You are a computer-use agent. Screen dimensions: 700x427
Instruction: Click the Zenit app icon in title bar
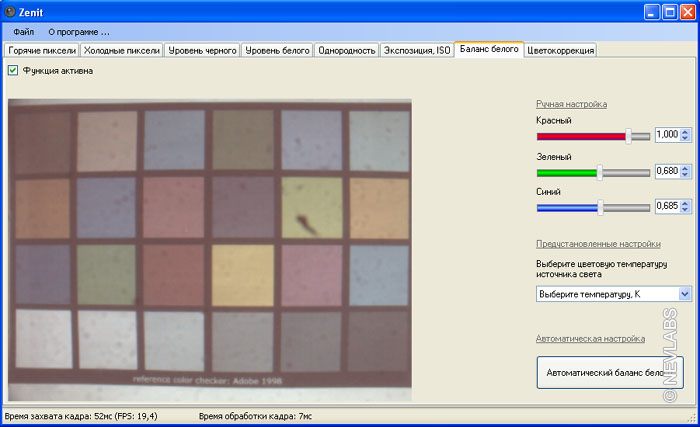(x=10, y=12)
